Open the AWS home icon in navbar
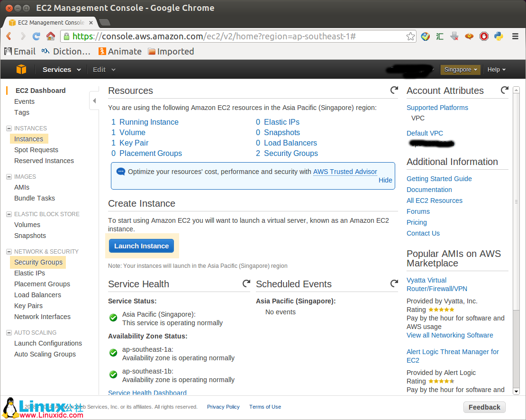The height and width of the screenshot is (420, 526). coord(21,69)
